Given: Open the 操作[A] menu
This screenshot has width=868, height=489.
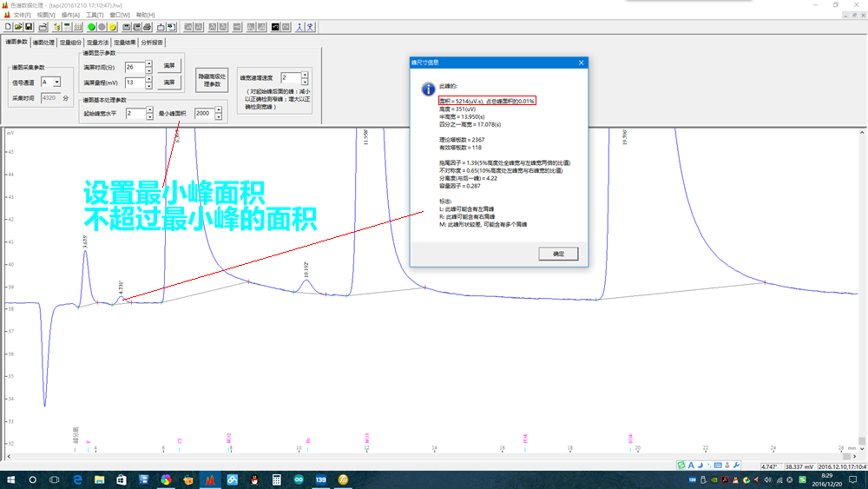Looking at the screenshot, I should 70,15.
